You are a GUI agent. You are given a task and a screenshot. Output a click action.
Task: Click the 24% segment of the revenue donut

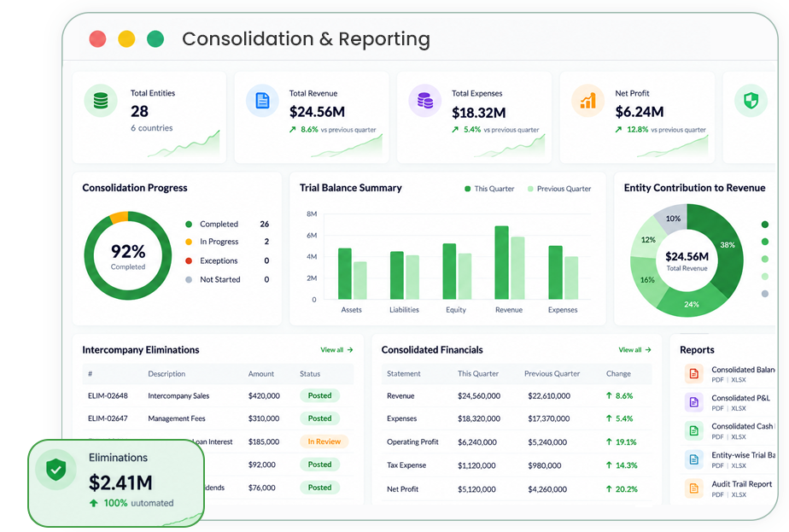click(x=692, y=304)
